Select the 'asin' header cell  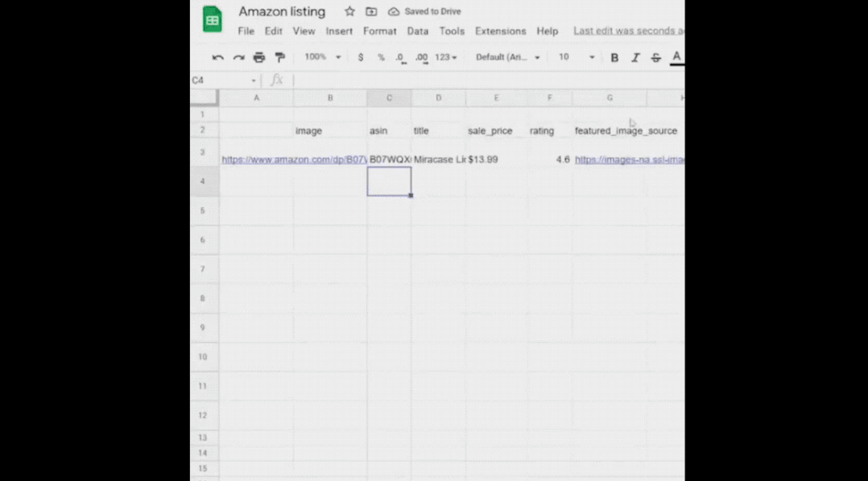[x=389, y=130]
